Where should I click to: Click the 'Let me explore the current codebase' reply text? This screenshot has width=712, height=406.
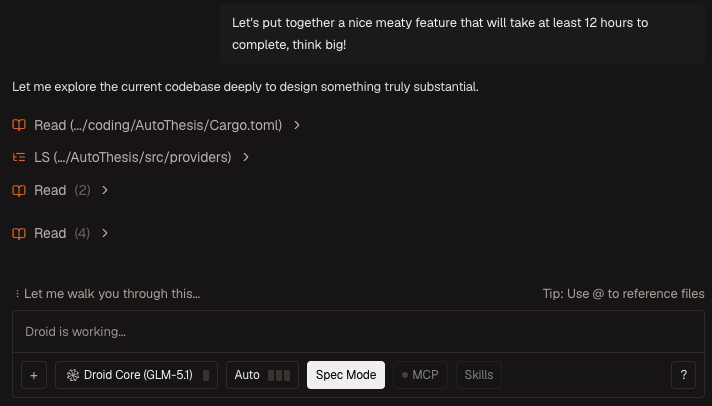245,87
